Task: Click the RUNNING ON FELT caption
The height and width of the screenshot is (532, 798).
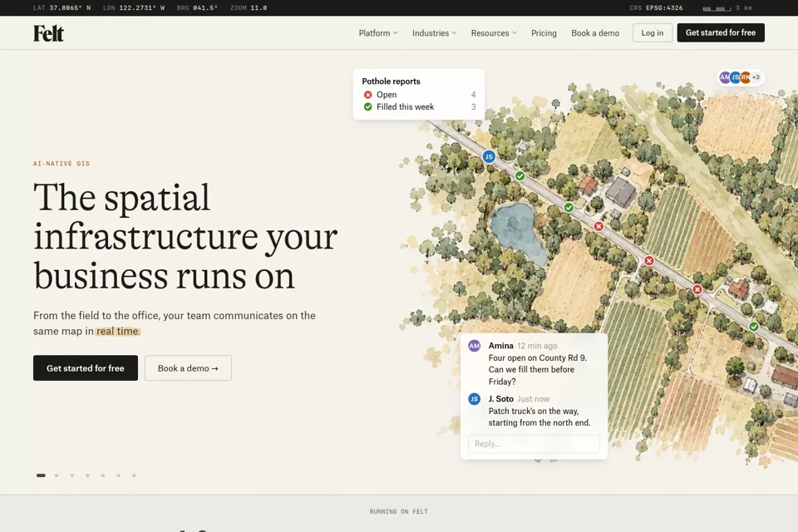Action: pyautogui.click(x=398, y=512)
